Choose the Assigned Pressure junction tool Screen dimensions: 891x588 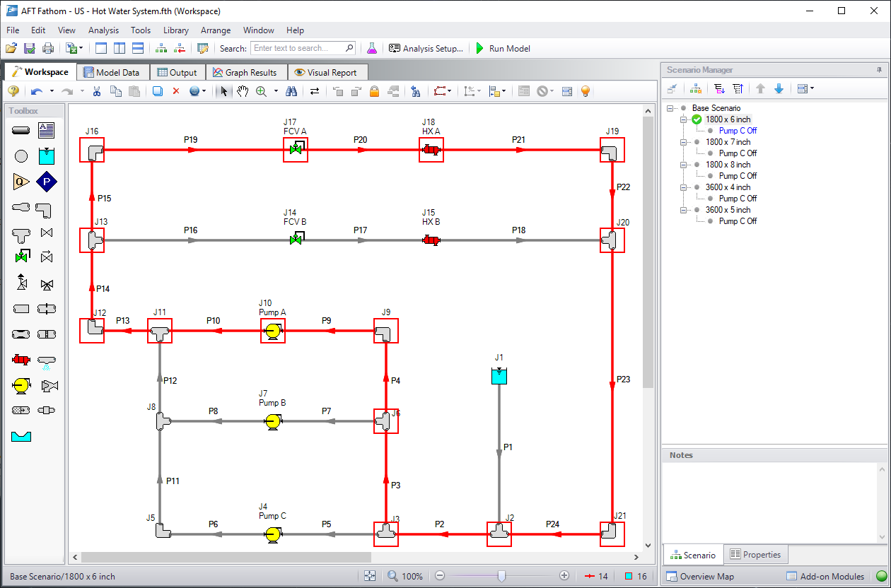(x=46, y=182)
